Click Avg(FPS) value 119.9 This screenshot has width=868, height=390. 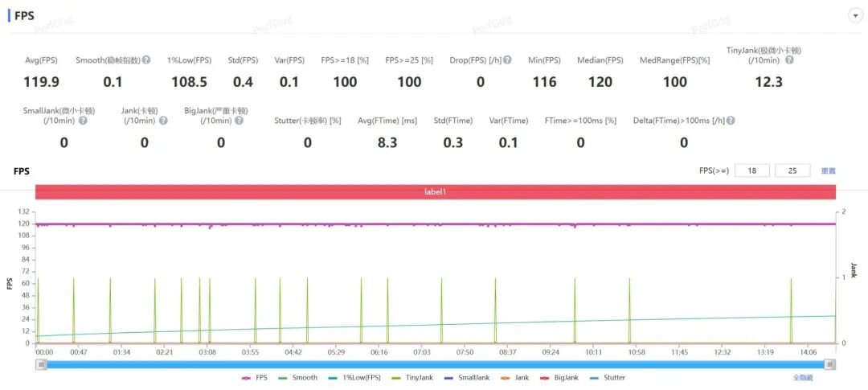pos(41,82)
